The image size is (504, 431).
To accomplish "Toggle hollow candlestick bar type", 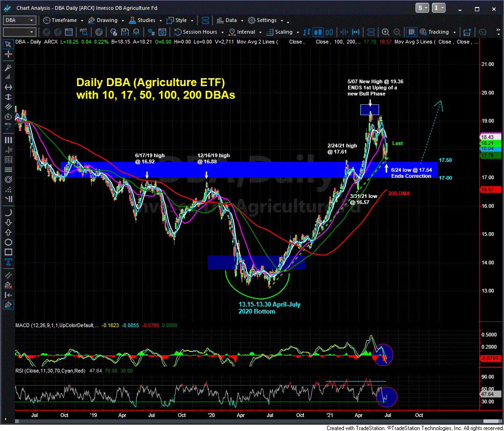I will click(329, 32).
